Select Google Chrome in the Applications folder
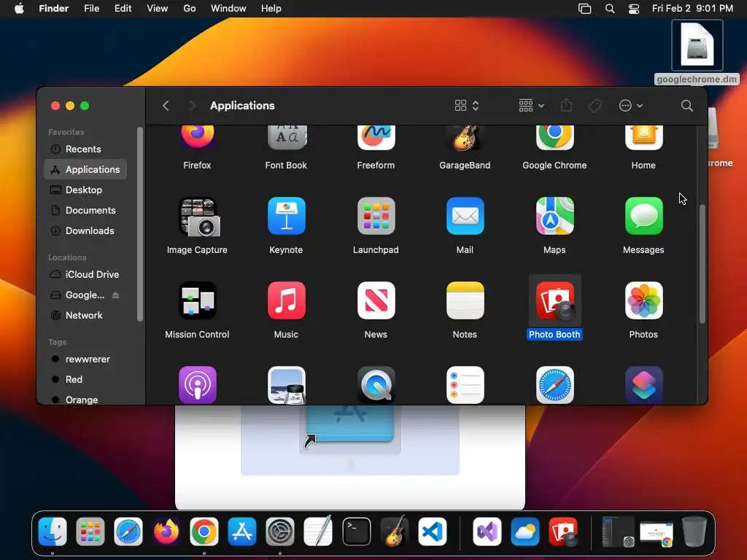Image resolution: width=747 pixels, height=560 pixels. (x=554, y=139)
